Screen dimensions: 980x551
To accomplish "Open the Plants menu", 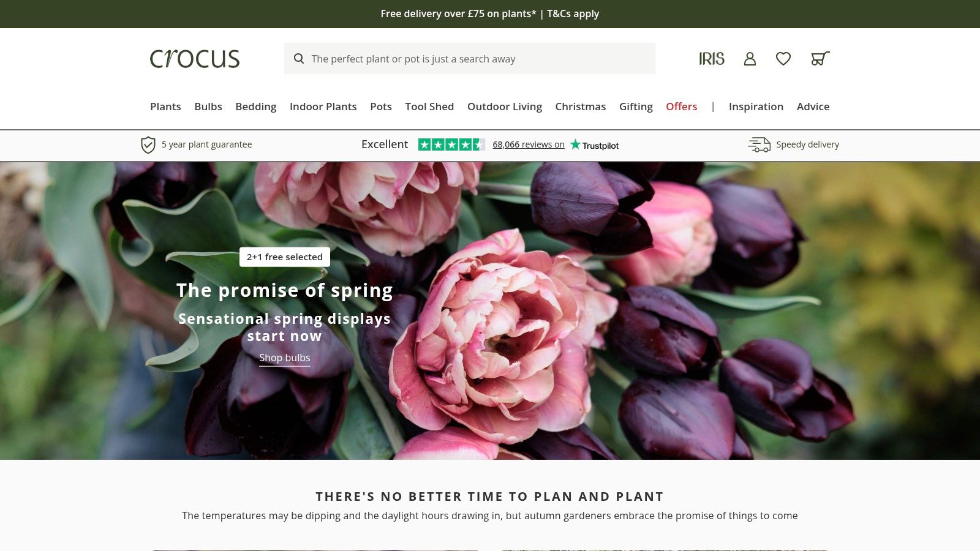I will (165, 107).
